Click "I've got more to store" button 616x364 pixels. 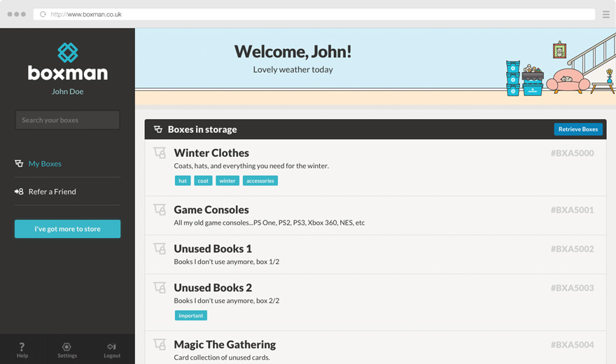67,229
